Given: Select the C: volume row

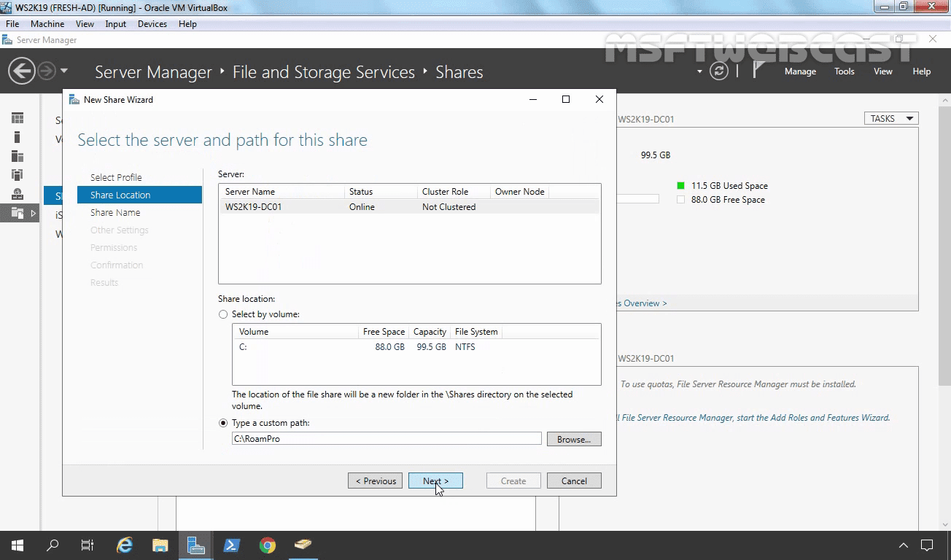Looking at the screenshot, I should tap(416, 347).
